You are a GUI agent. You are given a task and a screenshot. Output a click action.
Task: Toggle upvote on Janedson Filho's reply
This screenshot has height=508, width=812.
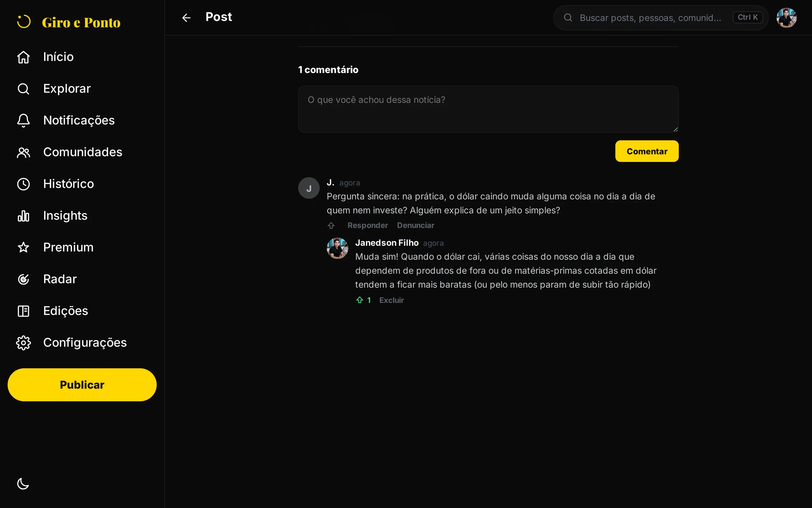363,300
